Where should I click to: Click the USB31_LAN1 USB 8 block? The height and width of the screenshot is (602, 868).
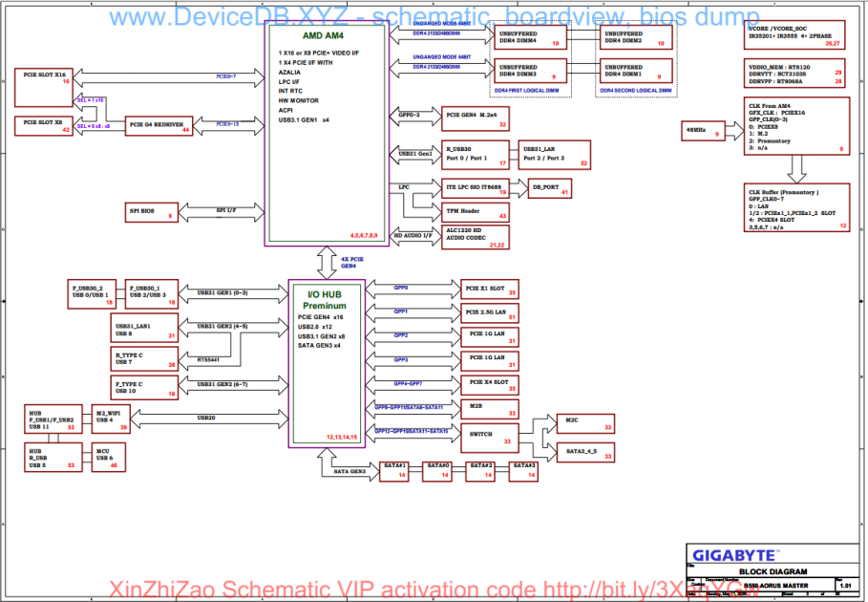[144, 328]
